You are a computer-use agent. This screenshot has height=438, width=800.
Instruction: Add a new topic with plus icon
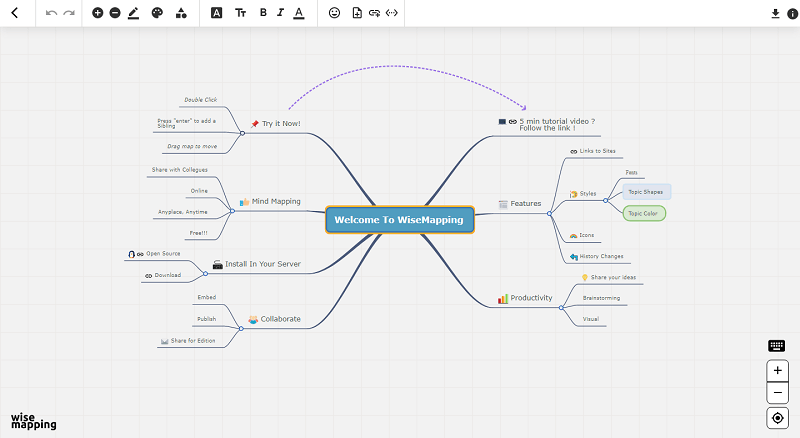pos(97,13)
